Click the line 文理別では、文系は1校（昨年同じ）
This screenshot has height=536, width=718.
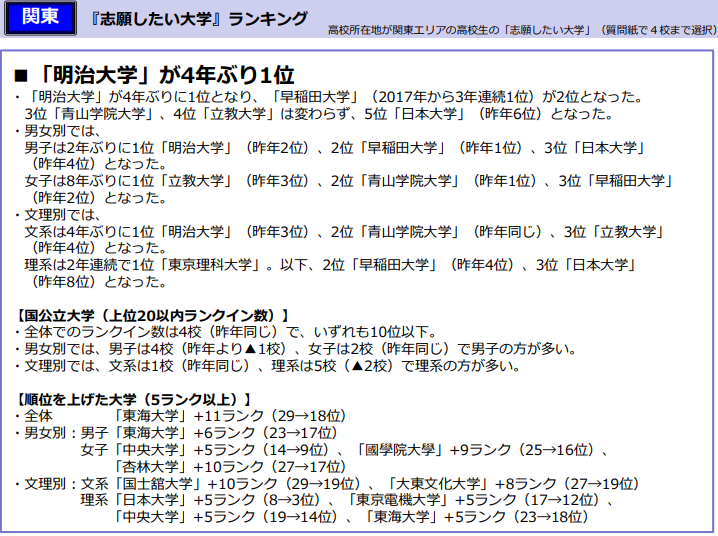coord(273,366)
